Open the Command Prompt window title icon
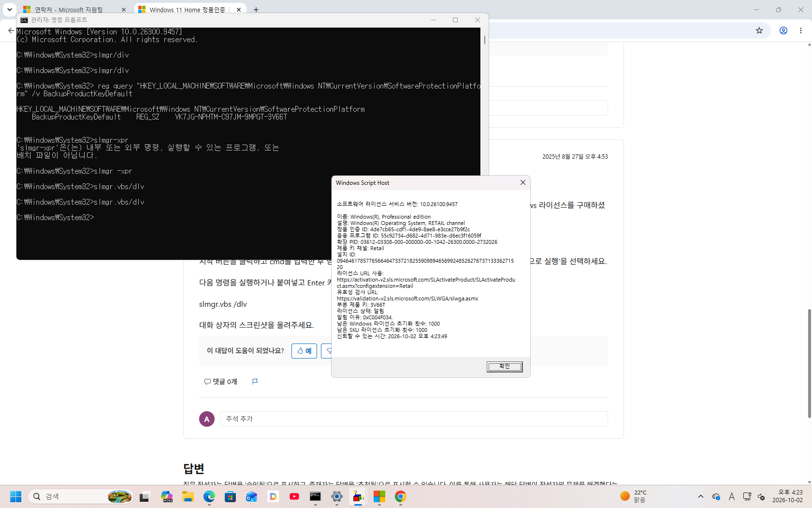 (24, 20)
